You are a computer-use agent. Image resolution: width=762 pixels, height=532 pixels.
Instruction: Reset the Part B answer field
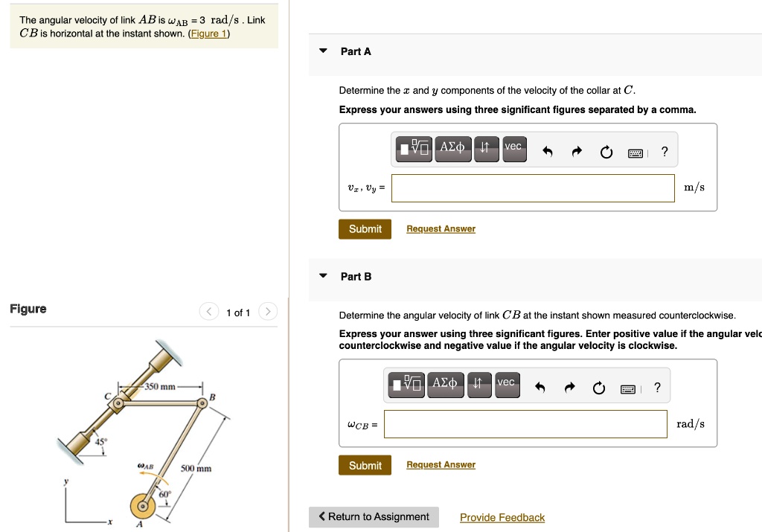(599, 388)
